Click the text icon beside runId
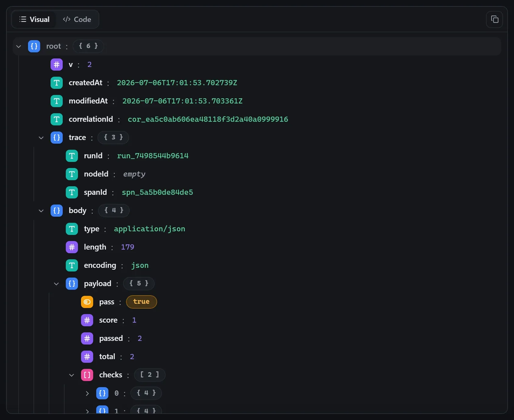This screenshot has height=420, width=514. [72, 156]
